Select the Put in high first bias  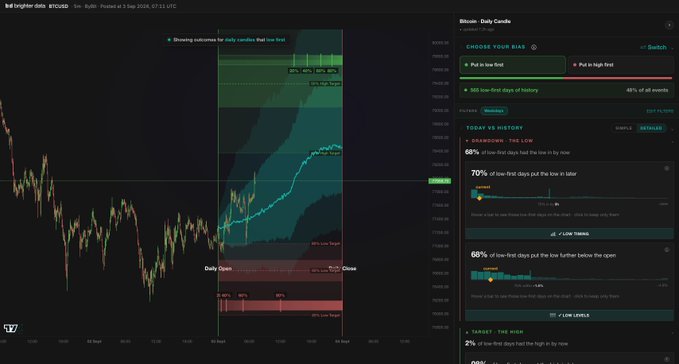(620, 65)
